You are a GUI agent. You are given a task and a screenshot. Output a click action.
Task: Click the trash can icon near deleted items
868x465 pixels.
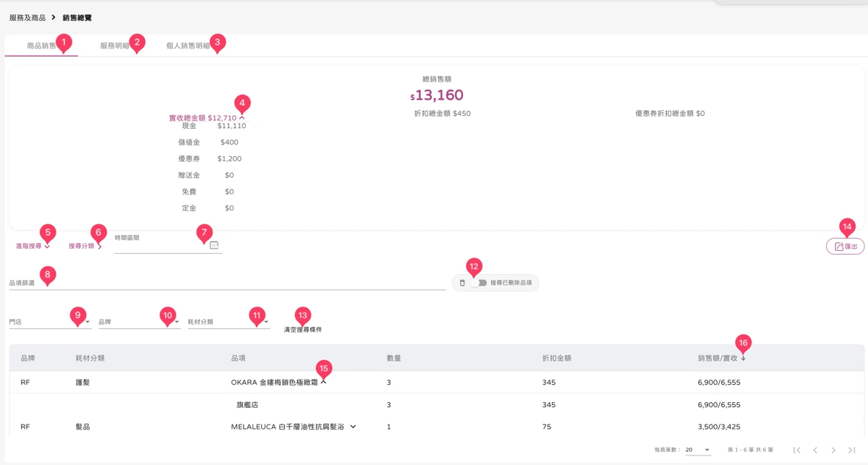click(462, 283)
